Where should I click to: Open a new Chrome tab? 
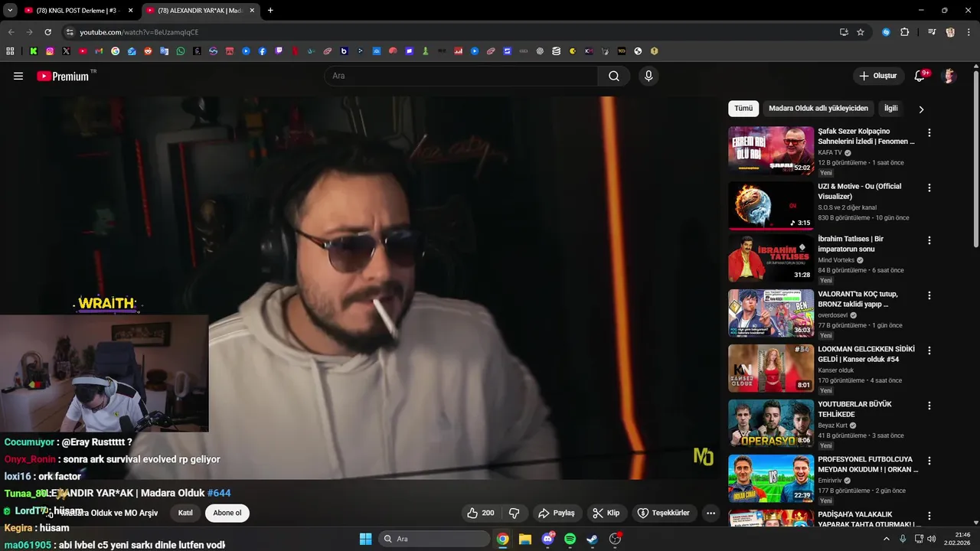pyautogui.click(x=270, y=10)
